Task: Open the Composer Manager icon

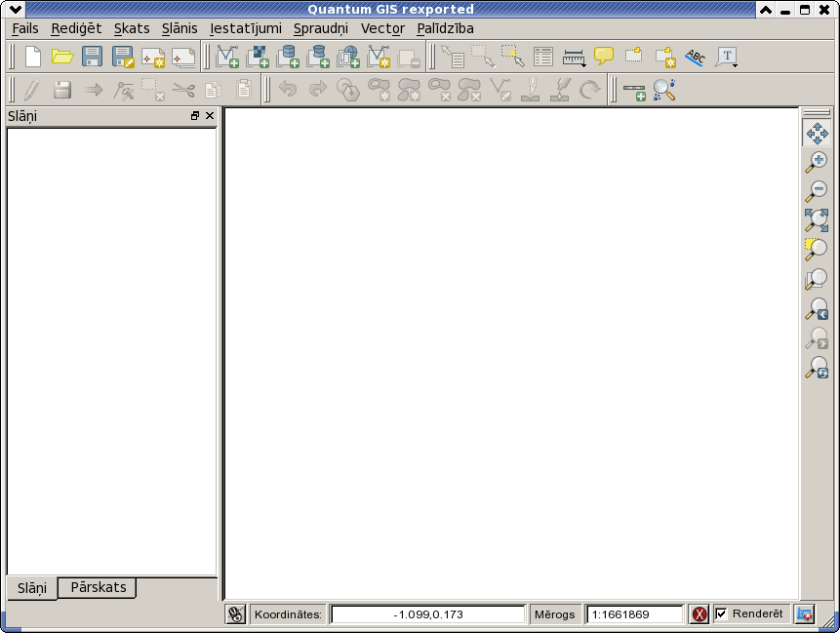Action: 183,58
